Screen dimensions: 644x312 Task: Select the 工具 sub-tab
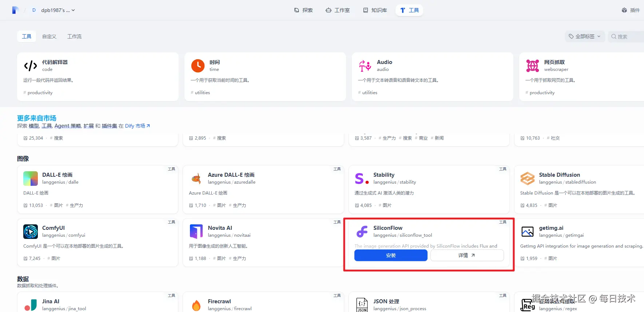27,36
